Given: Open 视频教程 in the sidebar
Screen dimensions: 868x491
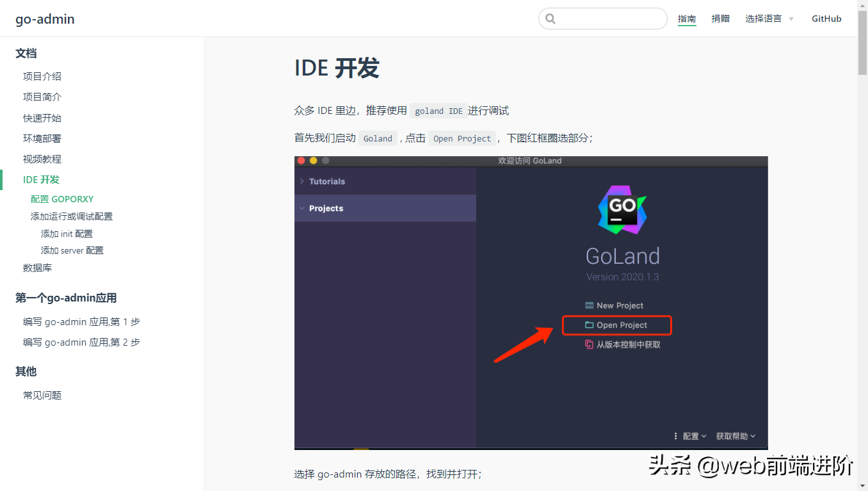Looking at the screenshot, I should coord(42,159).
